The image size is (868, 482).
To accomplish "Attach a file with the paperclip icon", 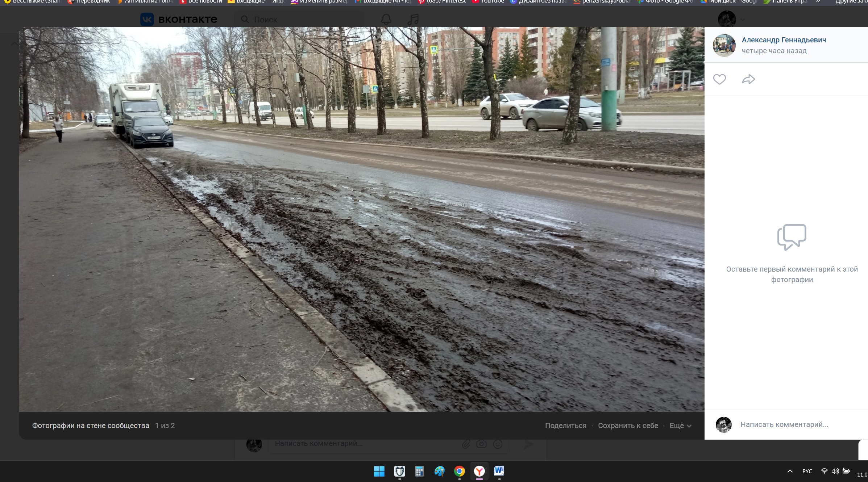I will pos(466,444).
